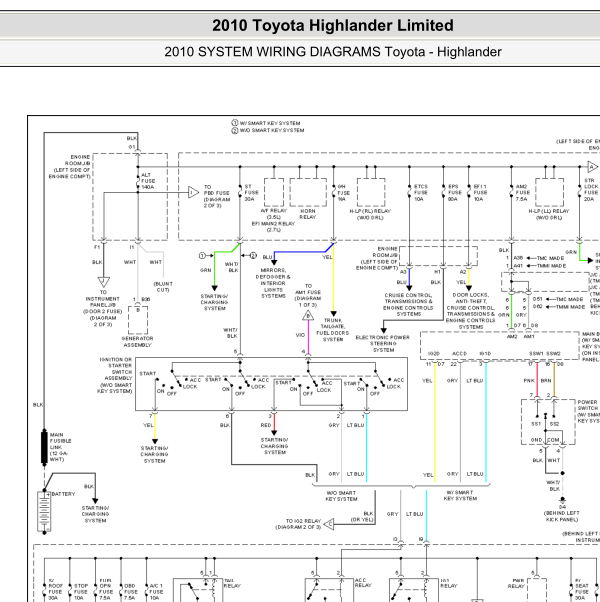The image size is (600, 602).
Task: Click the "BATTERY" label
Action: coord(63,494)
